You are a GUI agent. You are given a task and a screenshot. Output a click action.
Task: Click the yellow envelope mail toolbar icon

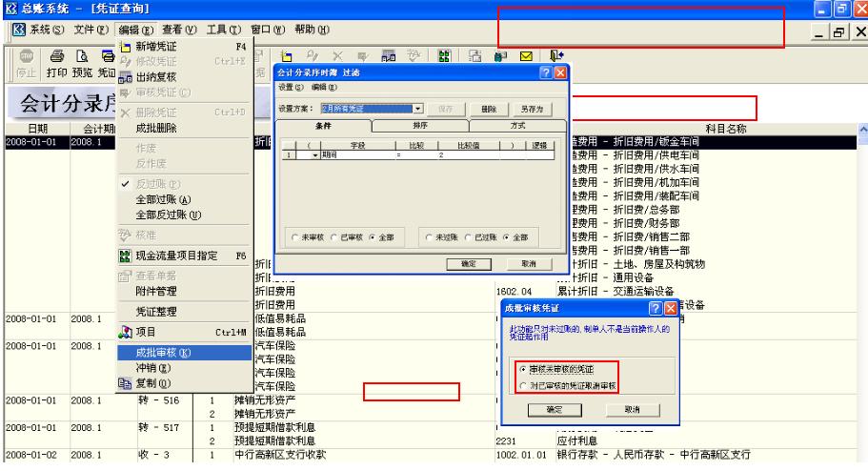click(526, 56)
